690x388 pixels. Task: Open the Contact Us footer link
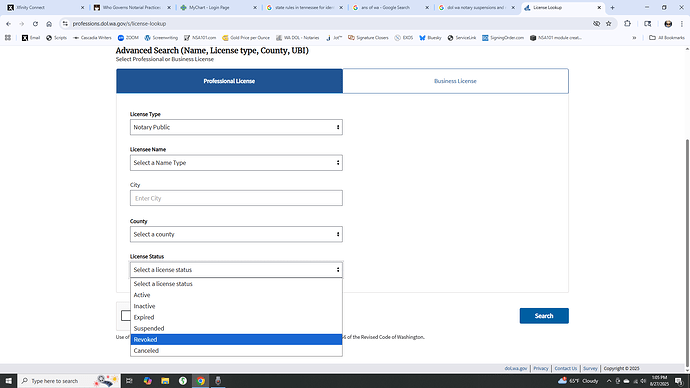(565, 369)
